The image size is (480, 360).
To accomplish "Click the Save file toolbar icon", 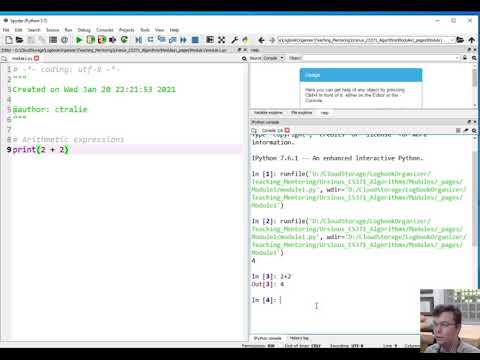I will click(31, 40).
